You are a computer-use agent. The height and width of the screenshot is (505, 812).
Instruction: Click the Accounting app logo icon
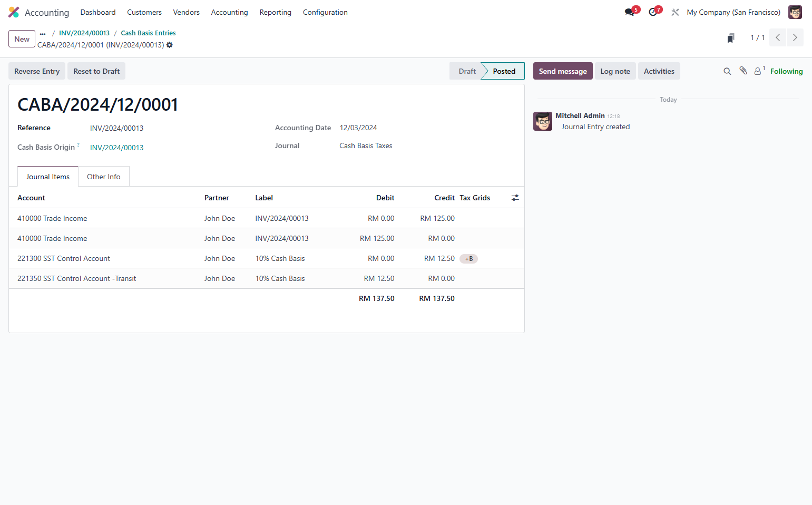(14, 12)
